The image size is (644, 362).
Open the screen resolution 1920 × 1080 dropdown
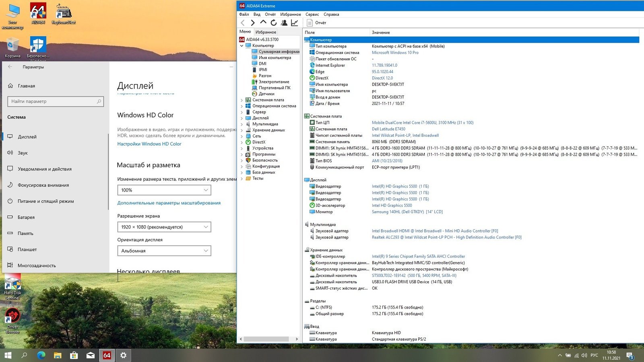point(164,227)
